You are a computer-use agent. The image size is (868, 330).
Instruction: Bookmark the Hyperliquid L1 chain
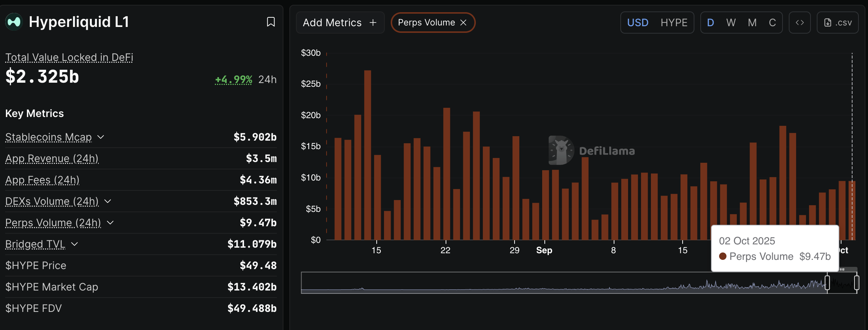click(271, 22)
